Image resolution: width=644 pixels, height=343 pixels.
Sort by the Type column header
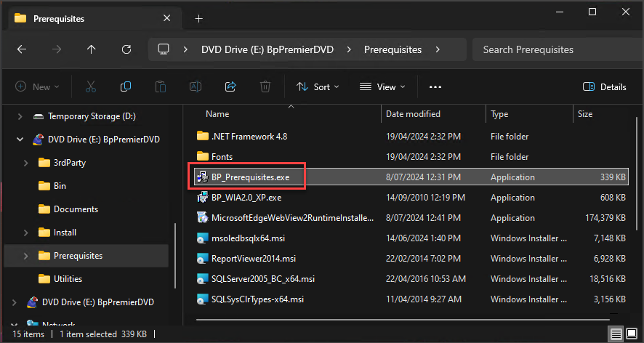pyautogui.click(x=499, y=114)
